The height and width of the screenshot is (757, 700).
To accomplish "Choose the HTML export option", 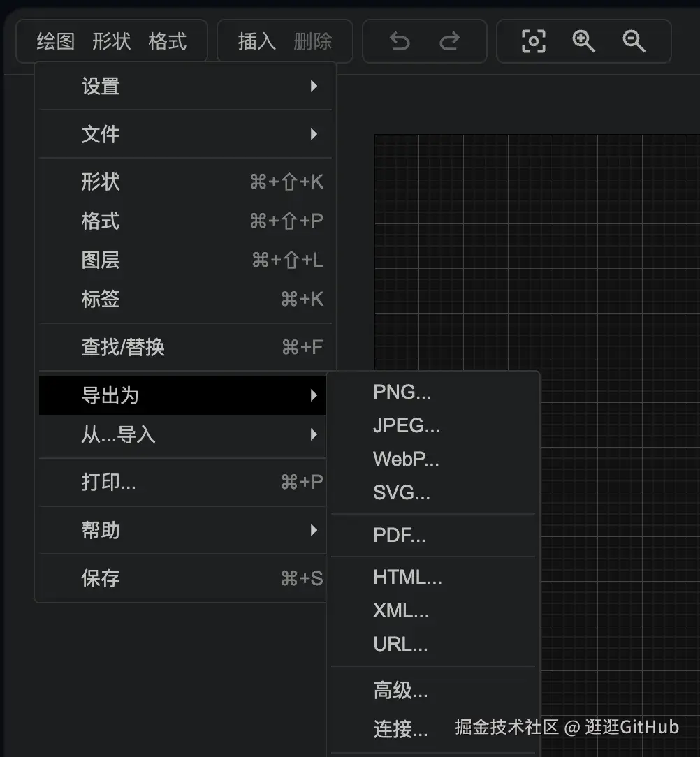I will point(408,577).
